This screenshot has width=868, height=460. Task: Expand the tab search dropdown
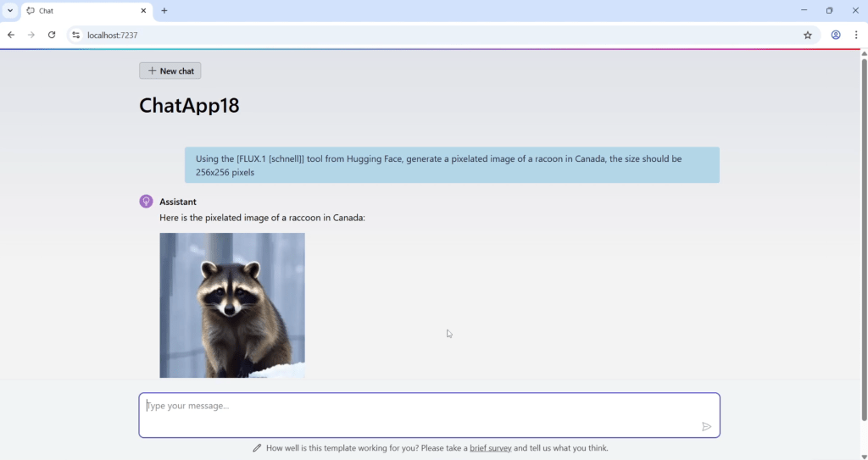8,11
